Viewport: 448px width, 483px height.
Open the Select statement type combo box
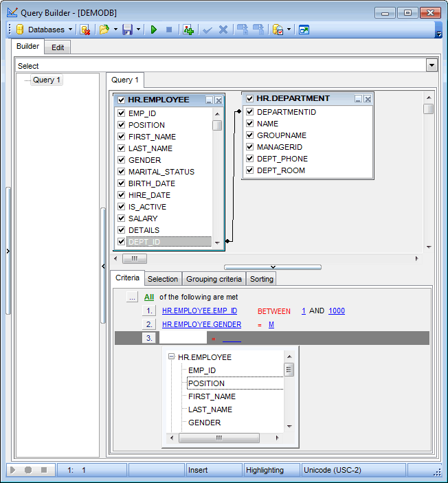(432, 65)
